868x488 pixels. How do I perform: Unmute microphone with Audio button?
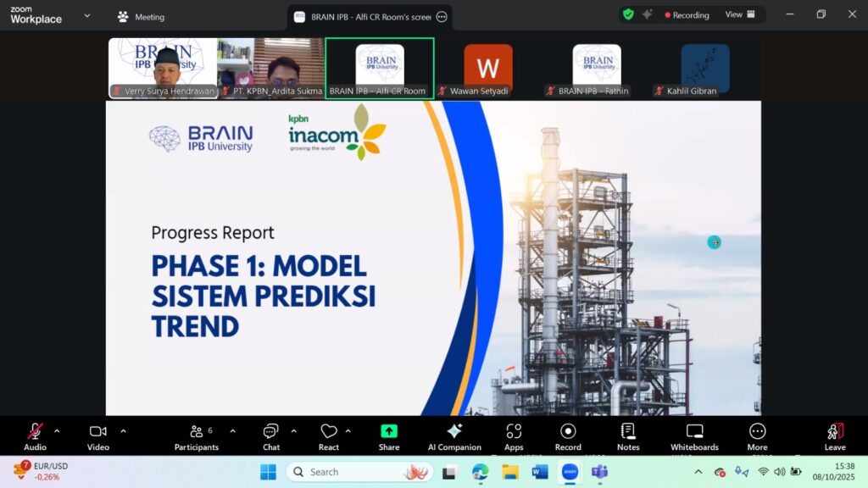point(35,436)
